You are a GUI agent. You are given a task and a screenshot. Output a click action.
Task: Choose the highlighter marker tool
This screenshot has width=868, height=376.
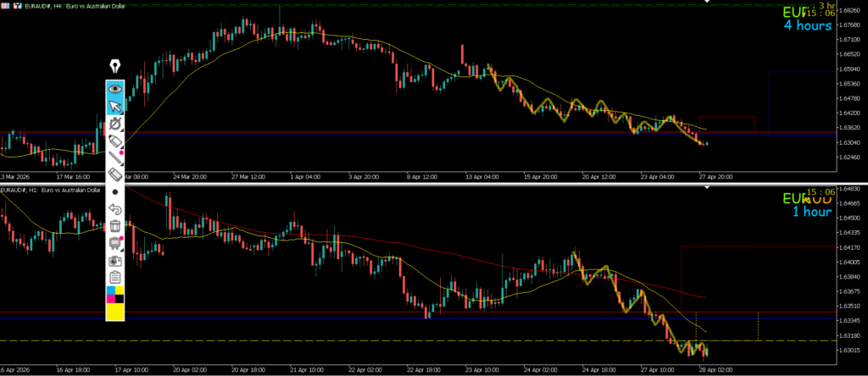115,141
